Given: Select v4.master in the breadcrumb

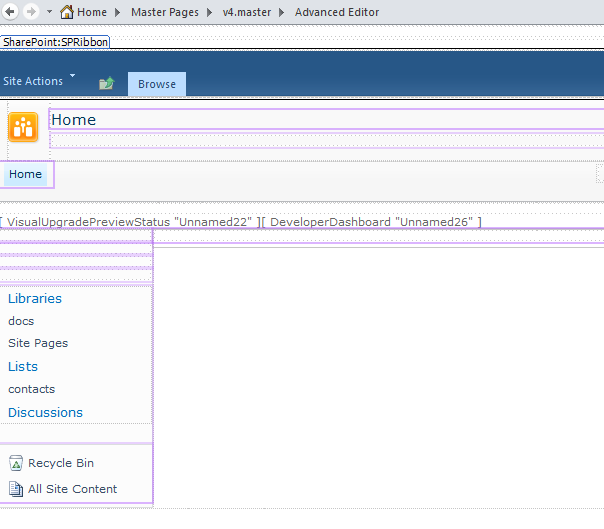Looking at the screenshot, I should click(x=247, y=12).
